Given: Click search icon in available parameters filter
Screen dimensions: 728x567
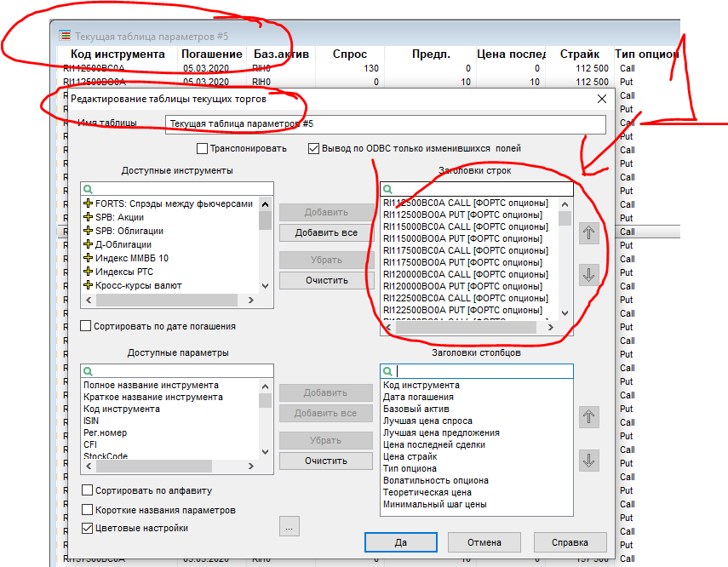Looking at the screenshot, I should coord(88,371).
